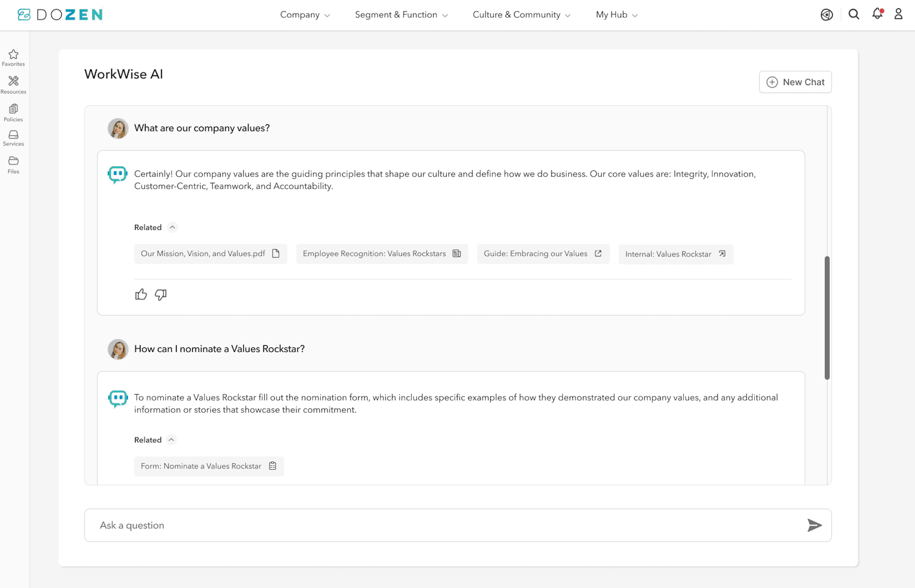Click user avatar next to Values Rockstar question
Screen dimensions: 915x588
coord(118,349)
